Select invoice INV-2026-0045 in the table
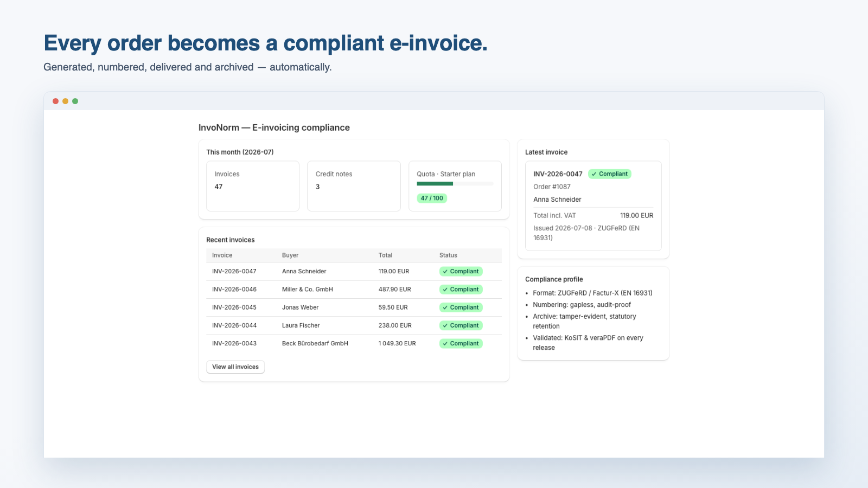The image size is (868, 488). point(234,307)
